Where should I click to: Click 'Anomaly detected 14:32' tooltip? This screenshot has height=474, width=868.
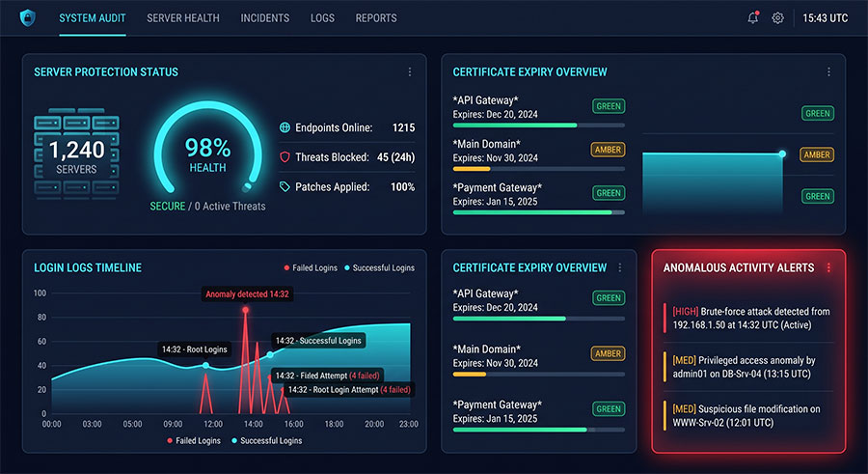(248, 293)
